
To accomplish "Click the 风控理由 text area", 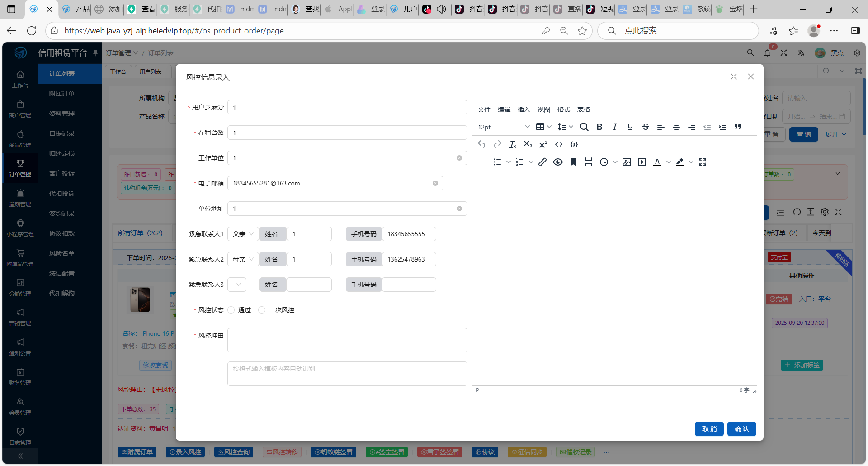I will tap(347, 340).
